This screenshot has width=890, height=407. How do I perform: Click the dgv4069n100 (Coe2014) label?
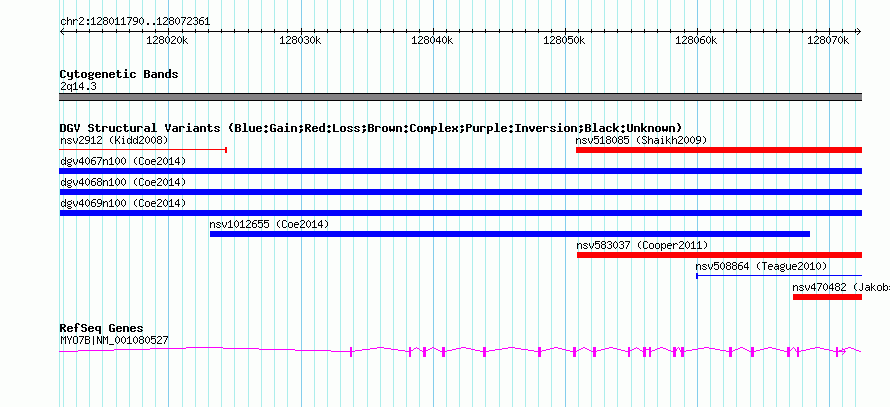click(123, 203)
